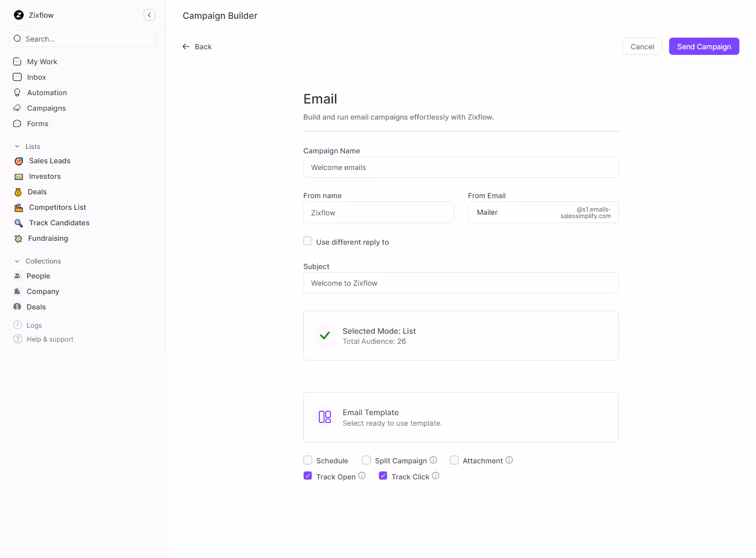Image resolution: width=756 pixels, height=558 pixels.
Task: Click the Deals money bag icon in Lists
Action: 18,192
